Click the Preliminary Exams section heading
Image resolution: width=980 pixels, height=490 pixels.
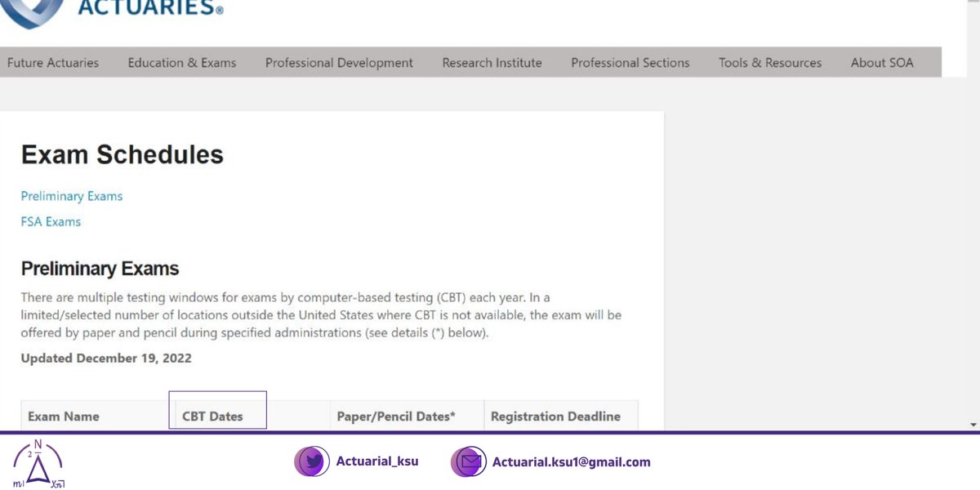coord(100,269)
